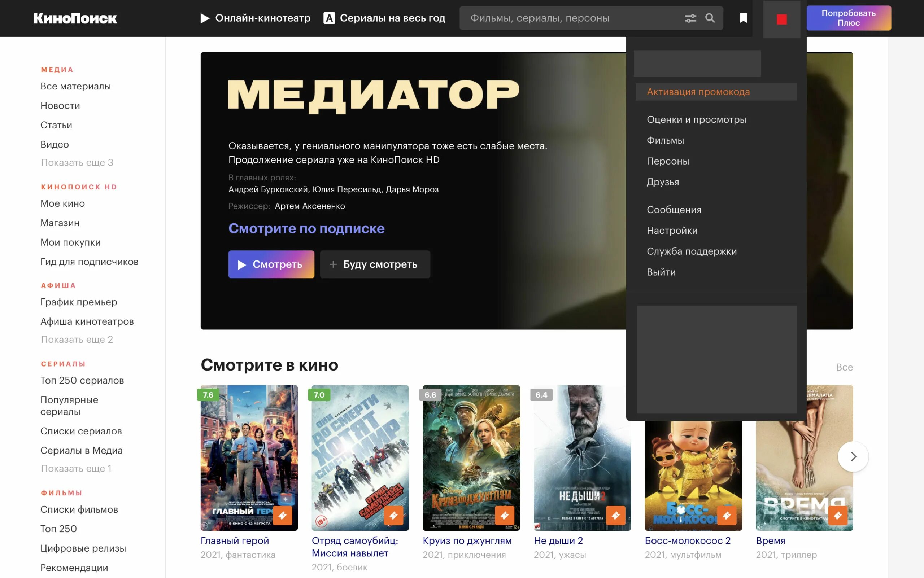
Task: Open Онлайн-кинотеатр link in header
Action: pos(256,18)
